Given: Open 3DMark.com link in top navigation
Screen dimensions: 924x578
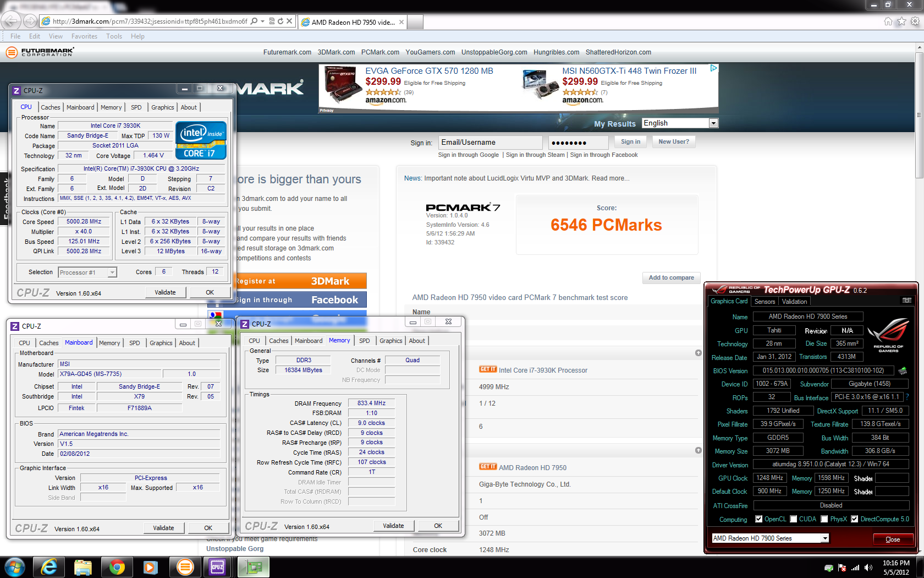Looking at the screenshot, I should 336,52.
